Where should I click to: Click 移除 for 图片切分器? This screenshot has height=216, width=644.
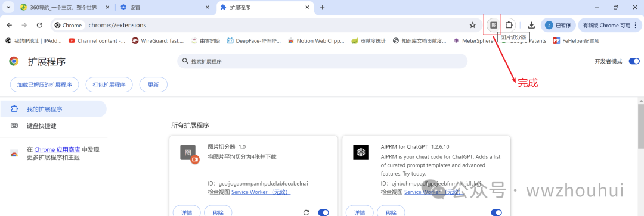tap(218, 212)
